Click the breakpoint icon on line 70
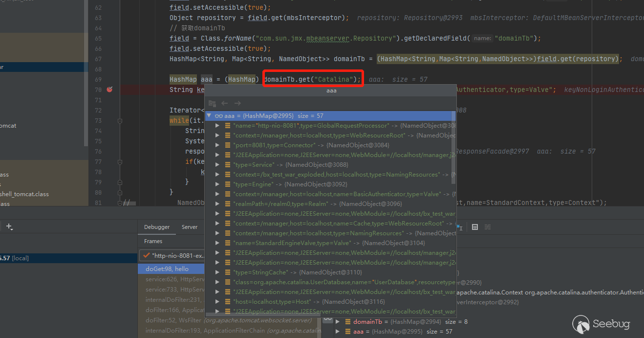Image resolution: width=644 pixels, height=338 pixels. (x=109, y=90)
